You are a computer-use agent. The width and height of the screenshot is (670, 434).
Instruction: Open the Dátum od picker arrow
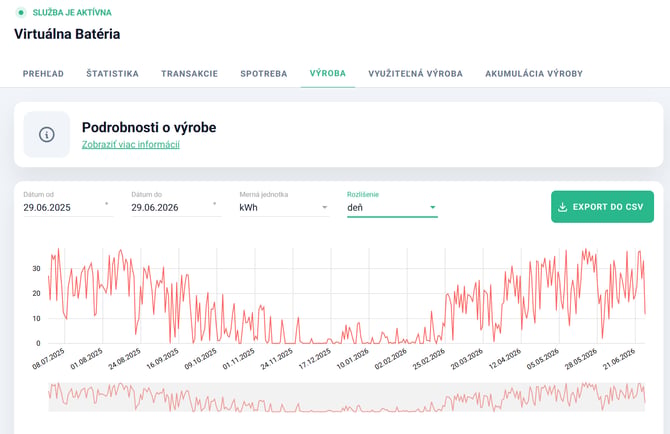pos(107,203)
